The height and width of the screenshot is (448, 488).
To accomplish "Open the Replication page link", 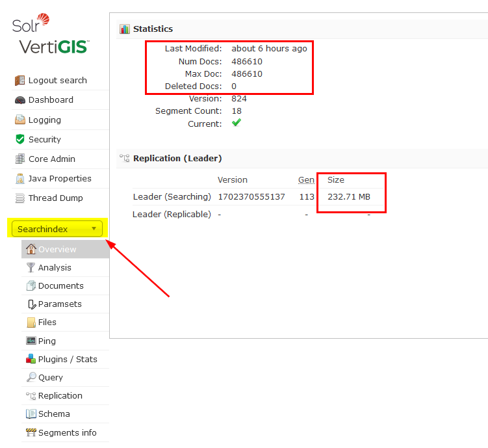I will click(x=60, y=396).
